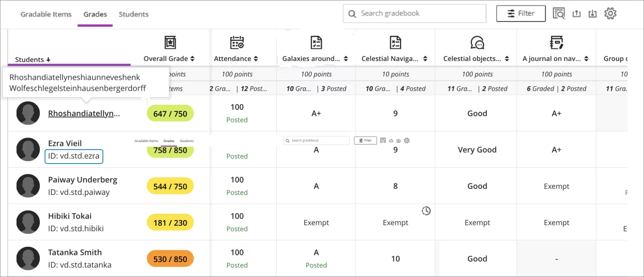
Task: Click the Celestial objects discussion icon
Action: tap(476, 42)
